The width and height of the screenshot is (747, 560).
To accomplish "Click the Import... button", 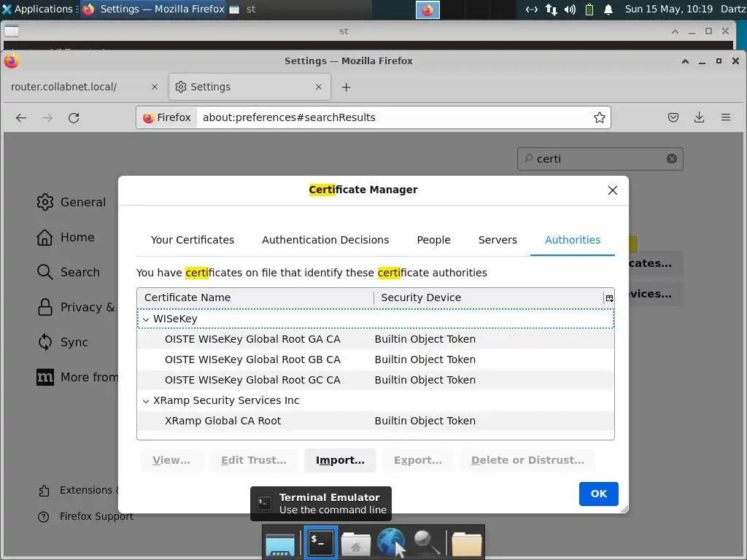I will (340, 461).
